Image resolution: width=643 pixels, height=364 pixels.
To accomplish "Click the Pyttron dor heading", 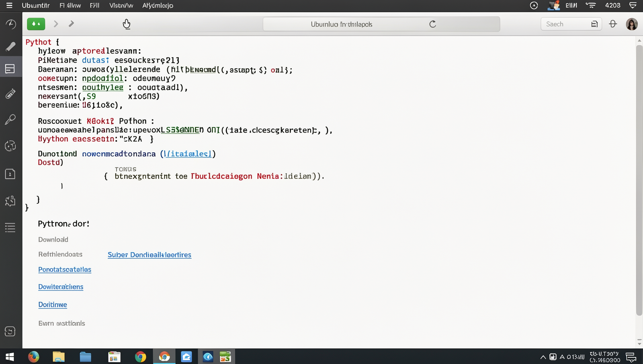I will point(63,224).
